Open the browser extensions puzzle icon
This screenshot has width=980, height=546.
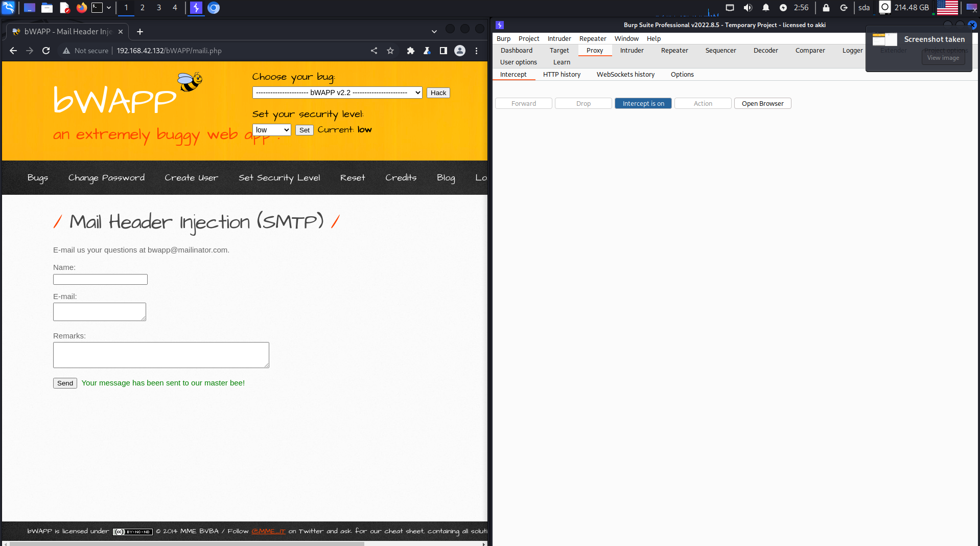pos(410,51)
